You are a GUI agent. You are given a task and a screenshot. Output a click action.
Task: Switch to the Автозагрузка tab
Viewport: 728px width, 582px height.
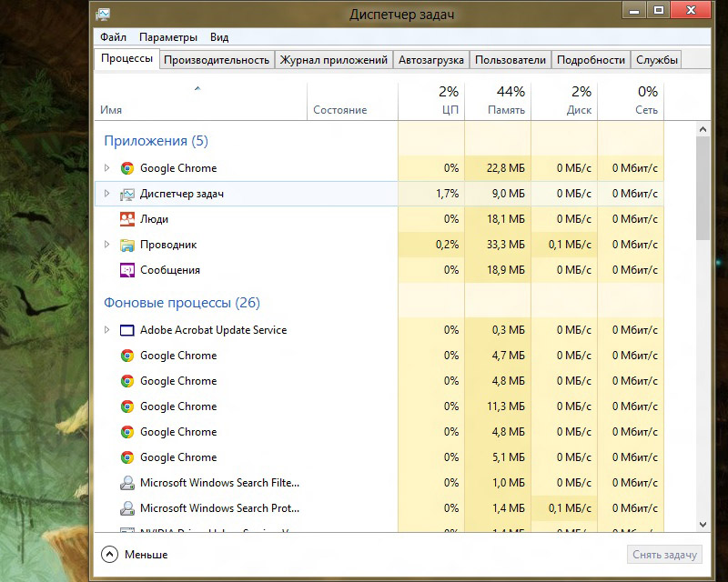pyautogui.click(x=430, y=60)
